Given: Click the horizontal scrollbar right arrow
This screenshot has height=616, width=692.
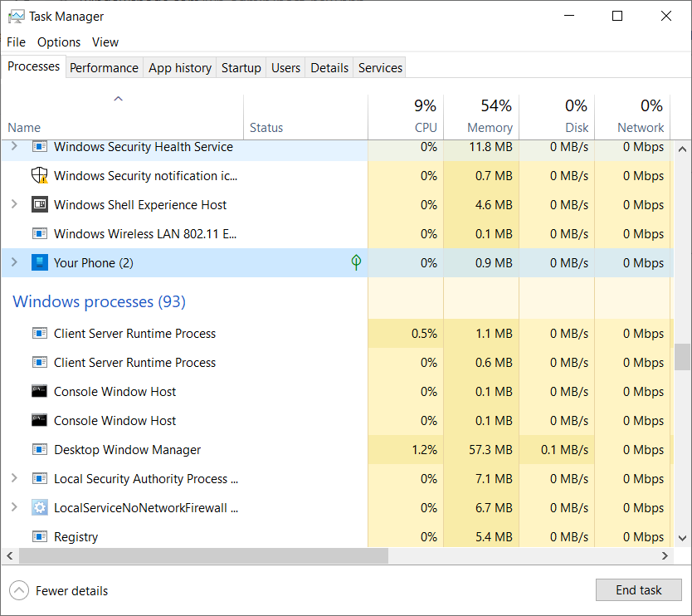Looking at the screenshot, I should [x=665, y=555].
